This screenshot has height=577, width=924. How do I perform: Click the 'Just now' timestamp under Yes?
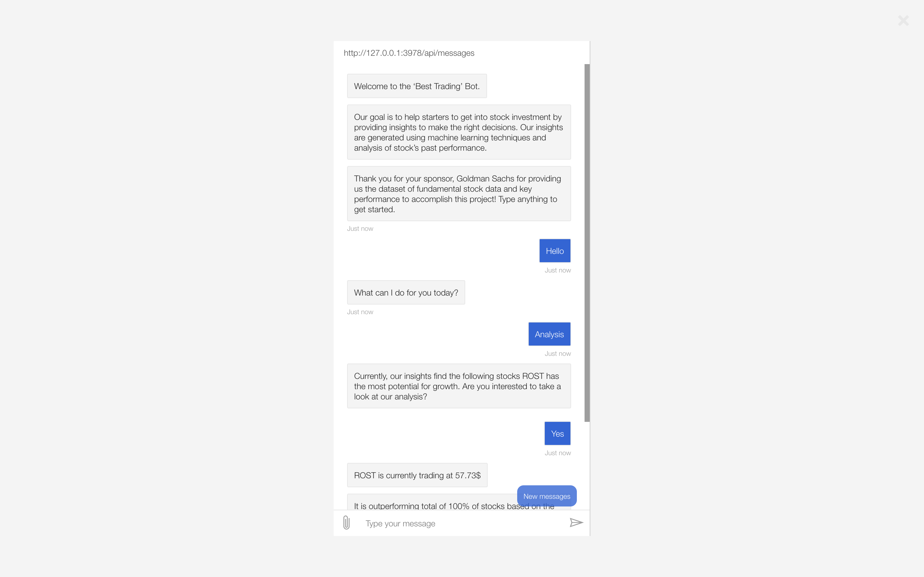point(558,453)
